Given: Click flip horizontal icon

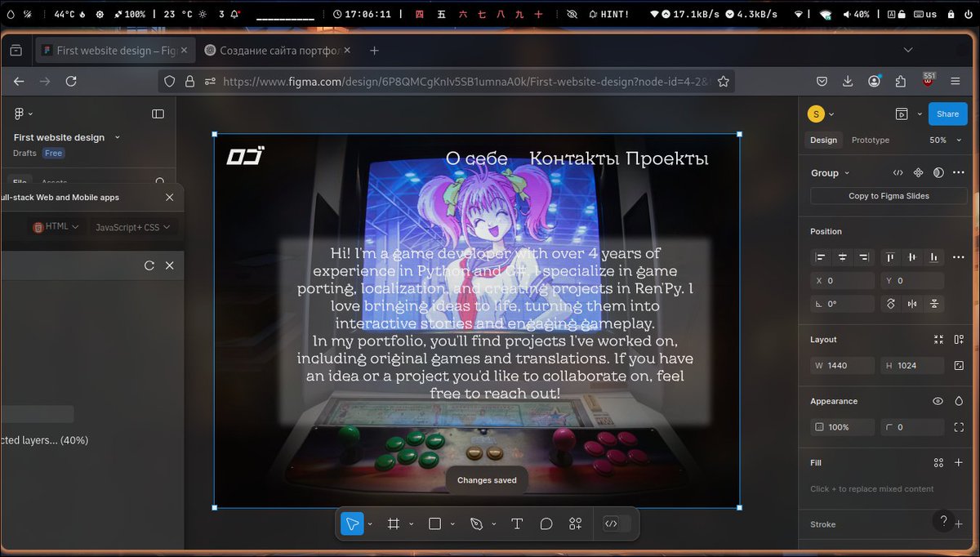Looking at the screenshot, I should click(x=912, y=304).
